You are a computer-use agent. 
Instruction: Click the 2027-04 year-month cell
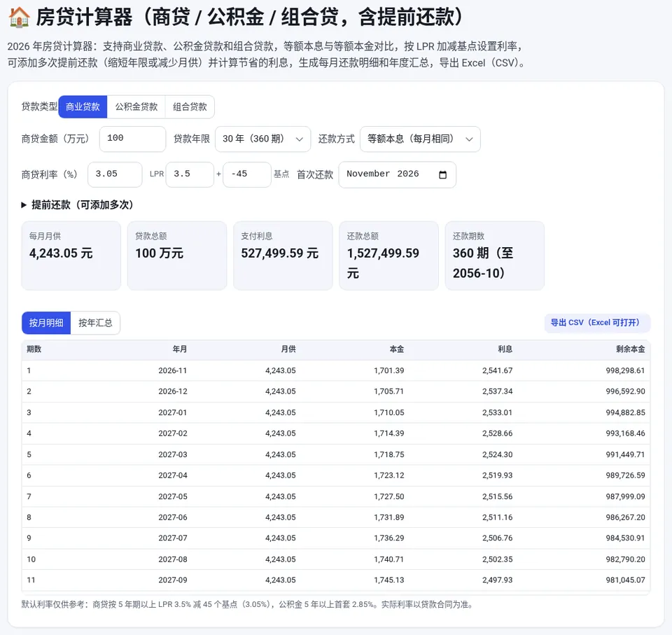click(173, 475)
